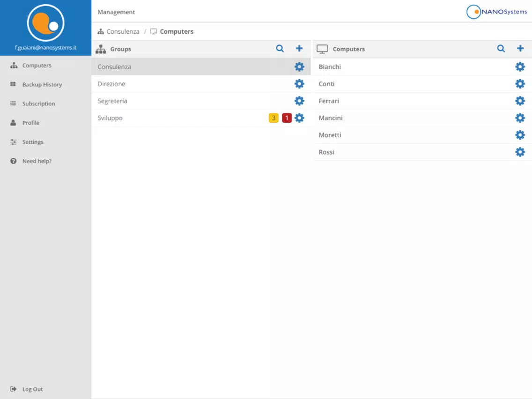This screenshot has width=532, height=399.
Task: Open Subscription in the sidebar
Action: (x=33, y=103)
